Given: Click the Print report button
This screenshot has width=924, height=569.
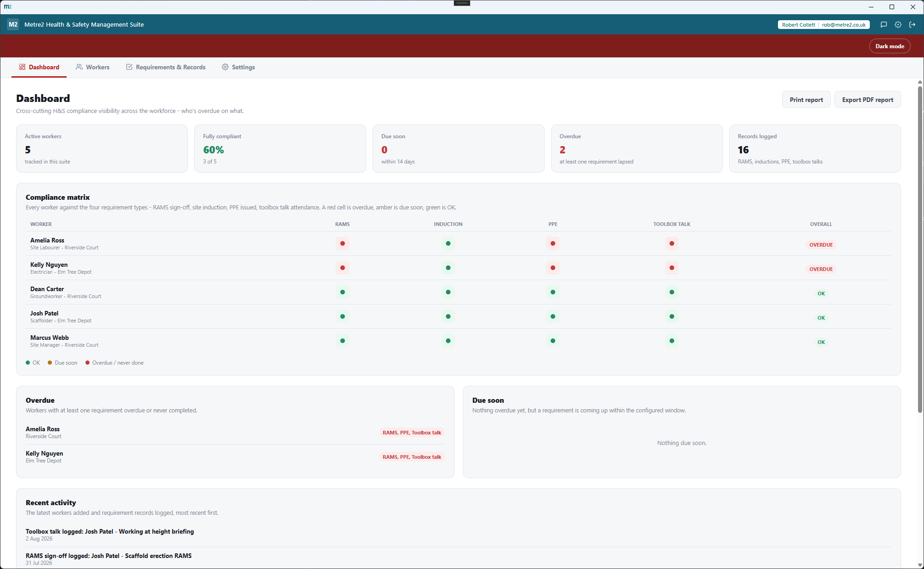Looking at the screenshot, I should click(806, 100).
